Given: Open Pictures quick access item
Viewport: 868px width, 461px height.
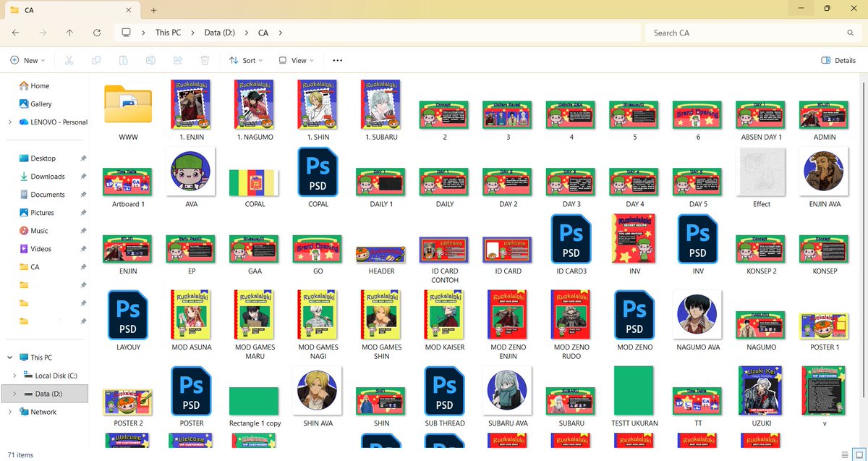Looking at the screenshot, I should point(36,213).
